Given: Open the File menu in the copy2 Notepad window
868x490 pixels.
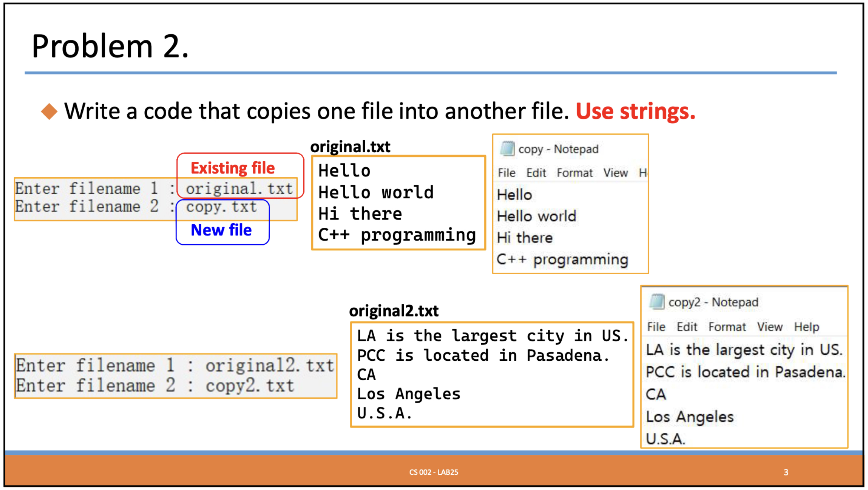Looking at the screenshot, I should tap(656, 327).
